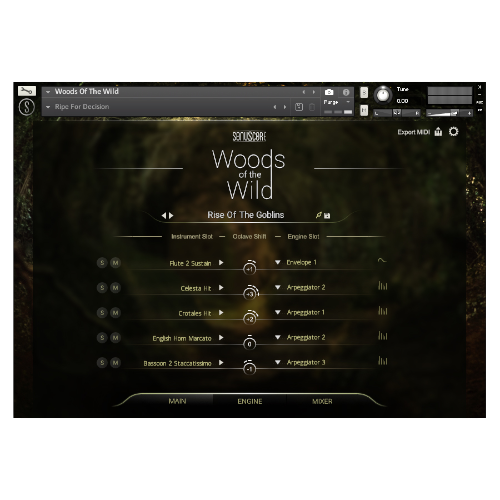Viewport: 500px width, 500px height.
Task: Open the Arpeggiator 1 engine slot dropdown
Action: pos(277,312)
